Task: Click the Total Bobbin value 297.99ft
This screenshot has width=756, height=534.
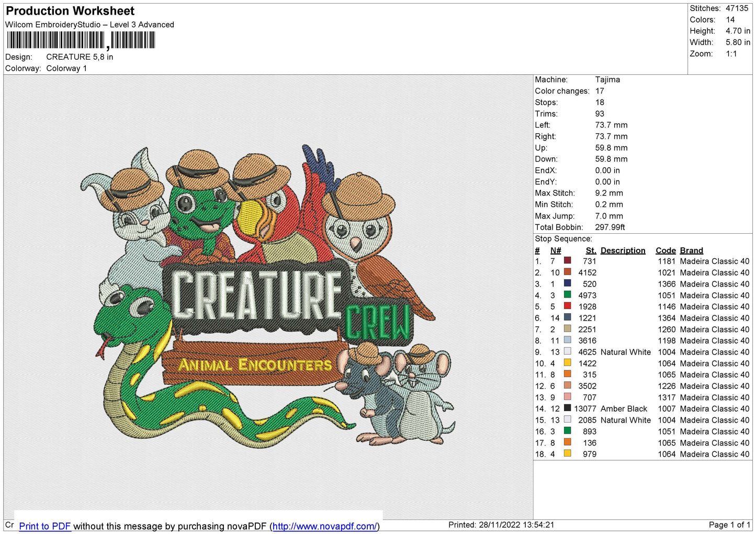Action: point(610,227)
